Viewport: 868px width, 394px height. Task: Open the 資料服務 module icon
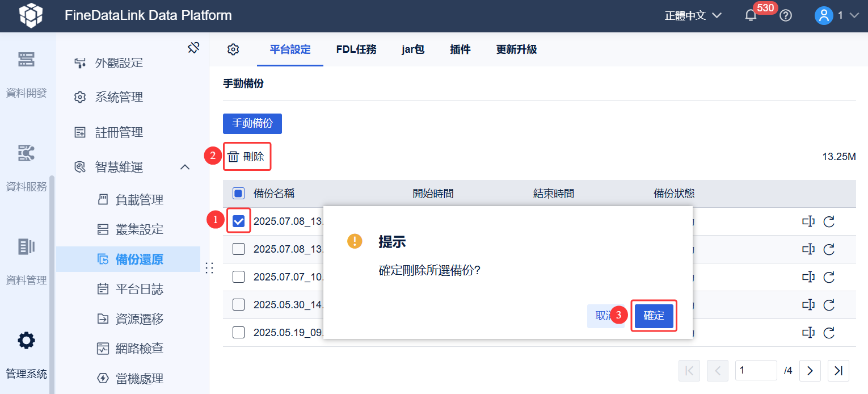click(26, 153)
